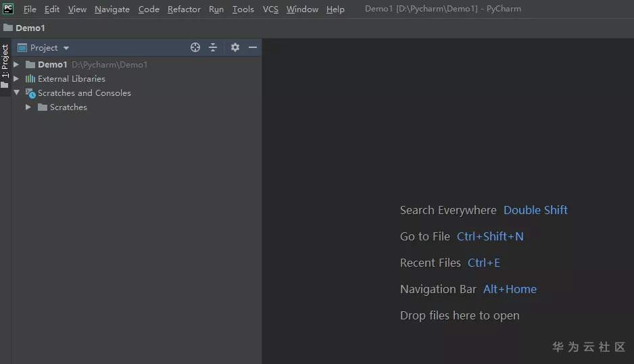634x364 pixels.
Task: Open the Navigate menu
Action: [x=112, y=9]
